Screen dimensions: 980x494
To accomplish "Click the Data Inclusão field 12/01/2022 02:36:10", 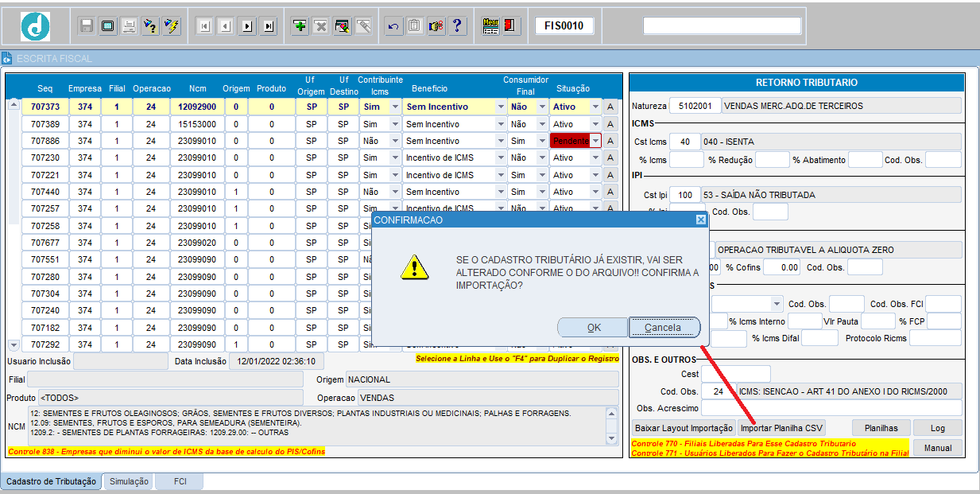I will pyautogui.click(x=277, y=362).
